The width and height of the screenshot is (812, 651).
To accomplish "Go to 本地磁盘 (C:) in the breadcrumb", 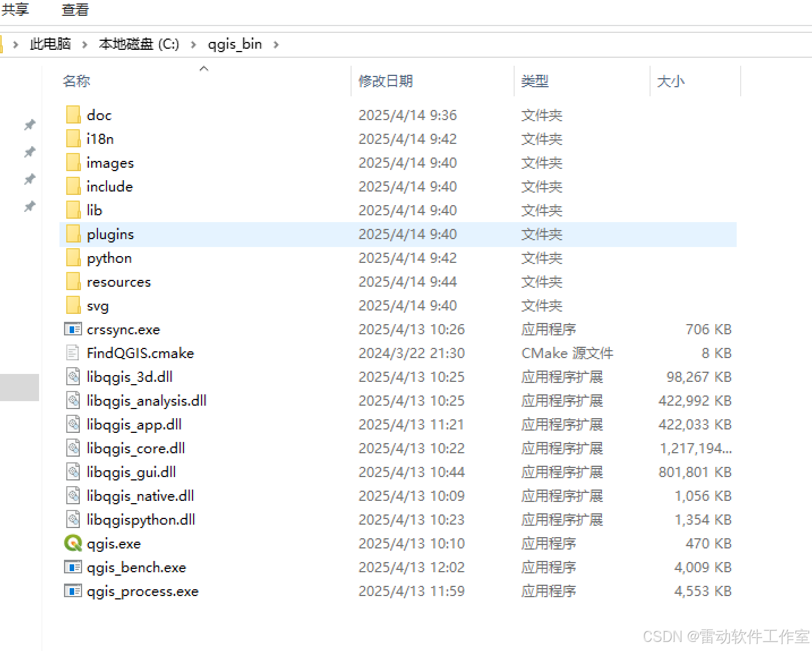I will [139, 44].
